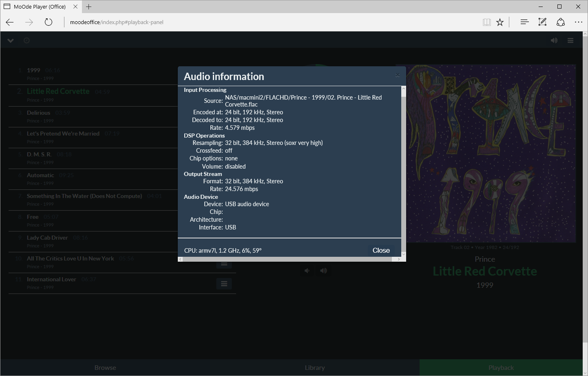Click the Little Red Corvette now-playing title
Viewport: 588px width, 376px height.
pyautogui.click(x=485, y=271)
